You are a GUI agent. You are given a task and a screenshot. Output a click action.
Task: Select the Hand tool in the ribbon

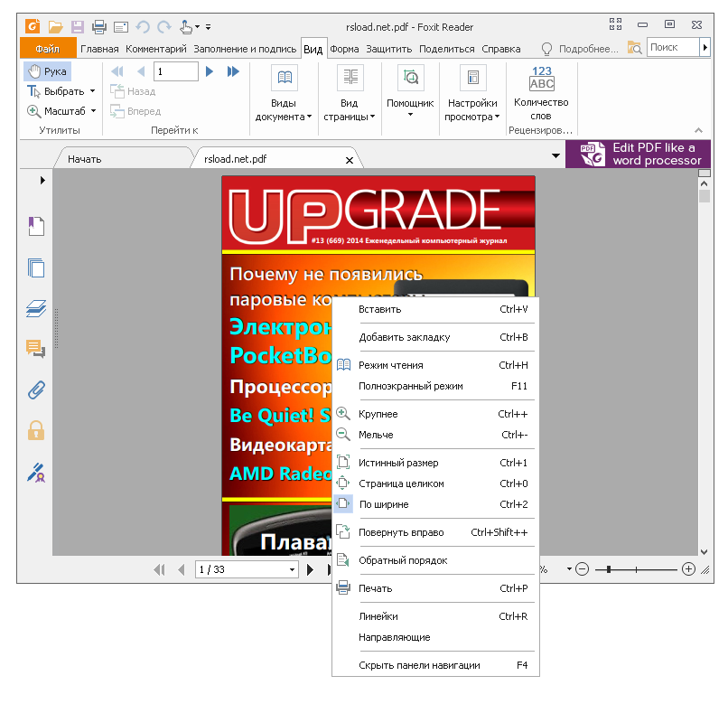pos(45,70)
